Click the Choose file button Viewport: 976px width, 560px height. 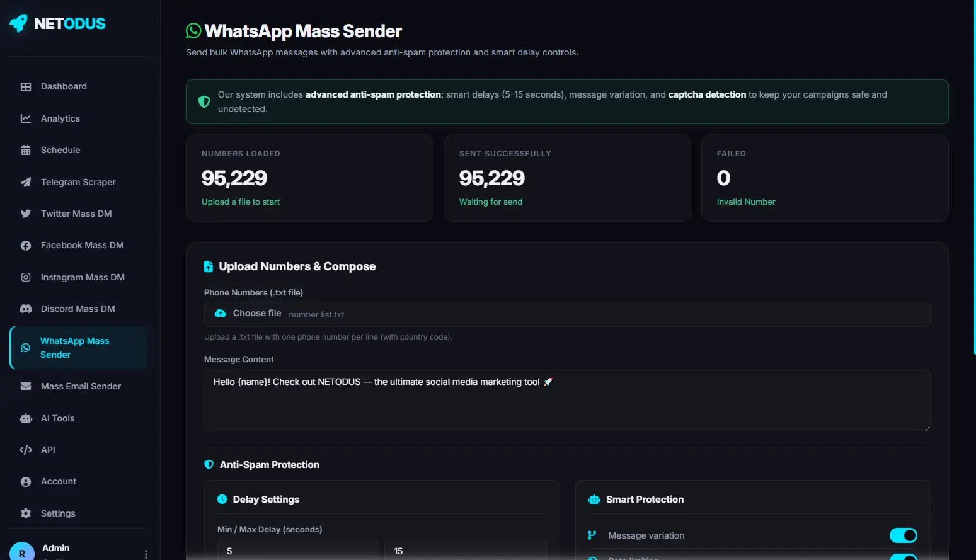pyautogui.click(x=248, y=314)
